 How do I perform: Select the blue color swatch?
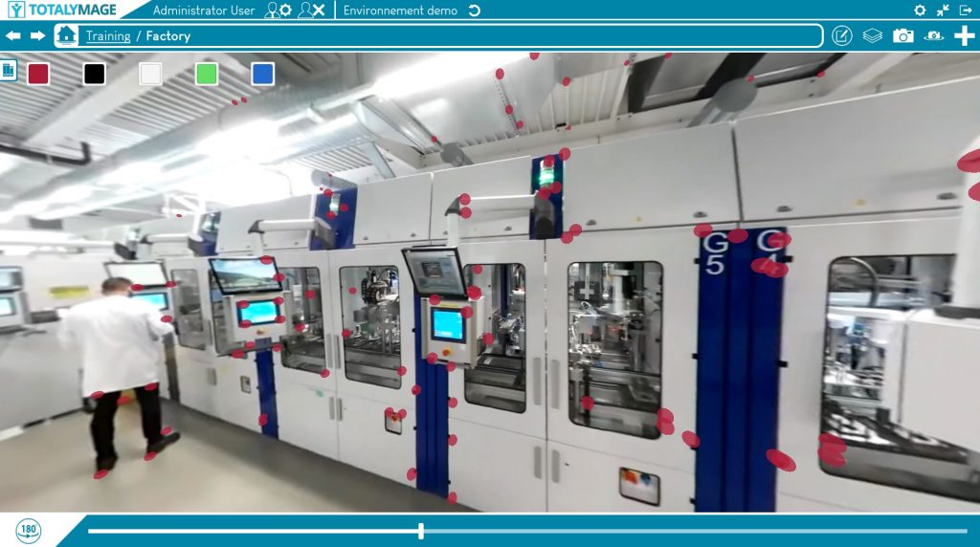[x=262, y=74]
